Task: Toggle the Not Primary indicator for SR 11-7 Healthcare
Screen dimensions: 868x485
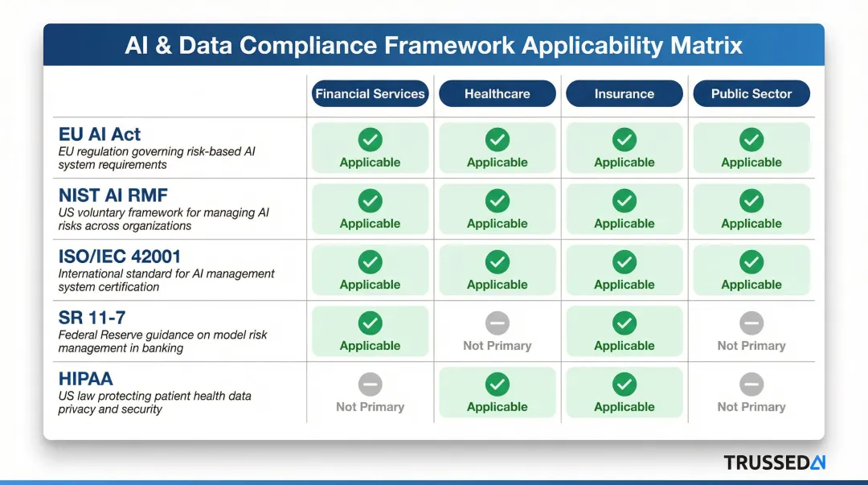Action: (497, 322)
